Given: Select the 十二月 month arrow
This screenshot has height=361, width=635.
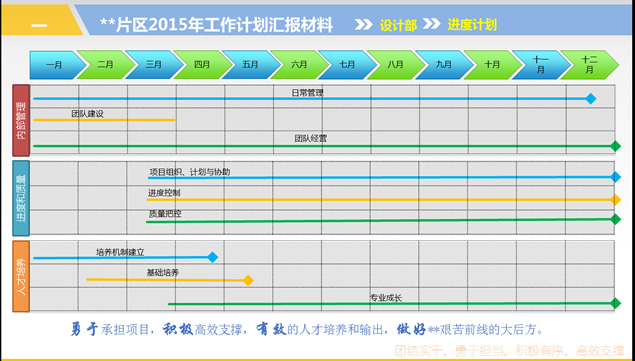Looking at the screenshot, I should [590, 65].
